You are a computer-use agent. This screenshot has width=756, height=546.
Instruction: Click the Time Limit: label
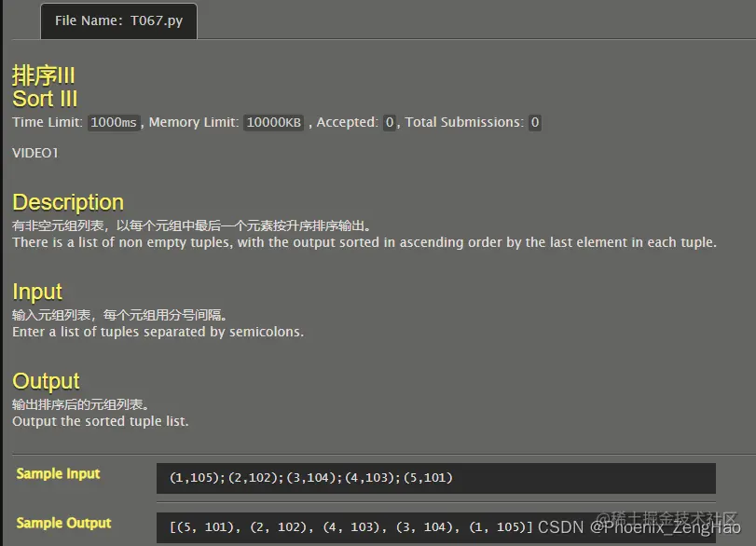point(48,122)
